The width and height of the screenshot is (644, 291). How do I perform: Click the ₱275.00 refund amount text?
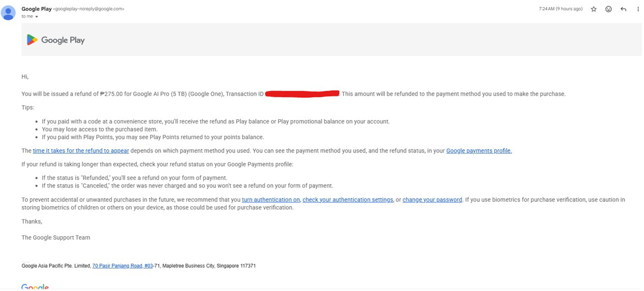tap(112, 94)
